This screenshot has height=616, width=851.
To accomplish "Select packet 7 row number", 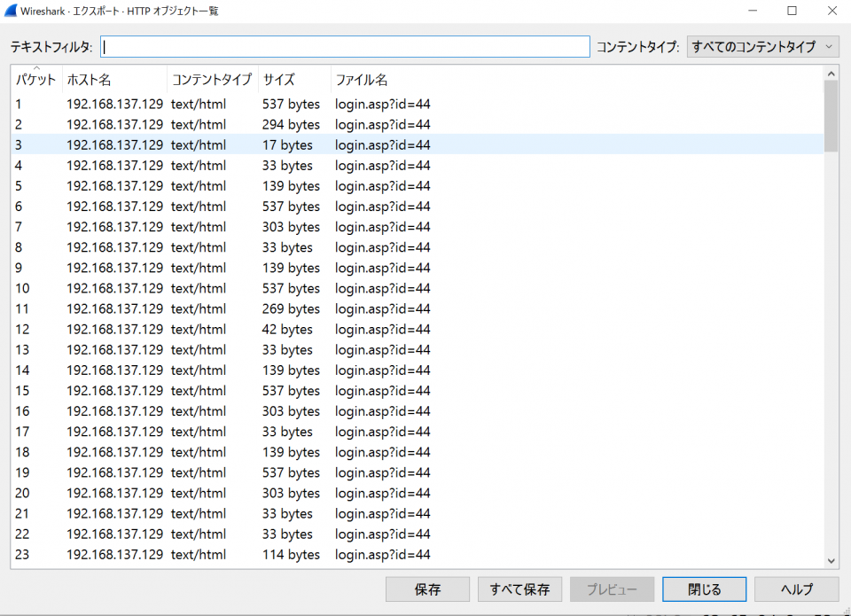I will (19, 227).
